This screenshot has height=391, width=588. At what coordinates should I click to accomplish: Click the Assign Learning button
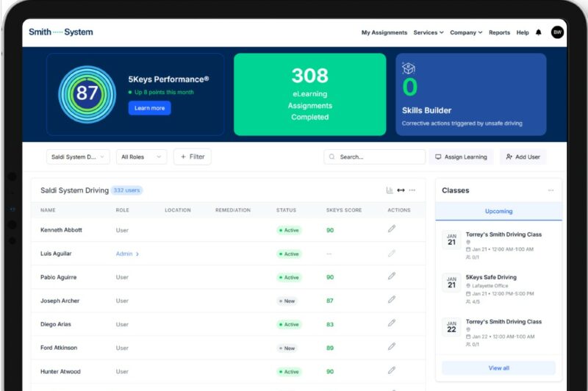point(462,157)
